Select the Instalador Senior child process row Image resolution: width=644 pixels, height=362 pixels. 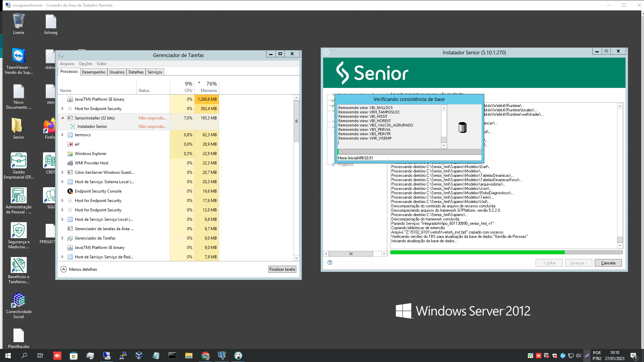click(x=138, y=126)
